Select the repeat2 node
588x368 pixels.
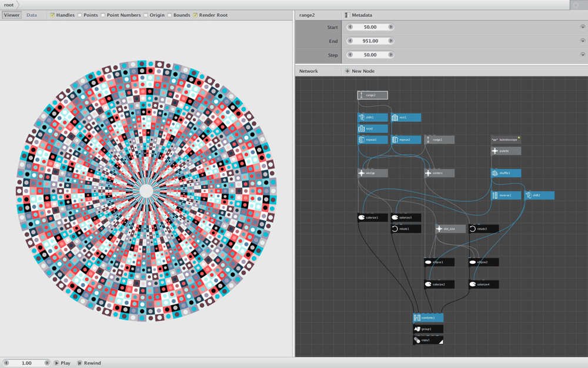406,140
